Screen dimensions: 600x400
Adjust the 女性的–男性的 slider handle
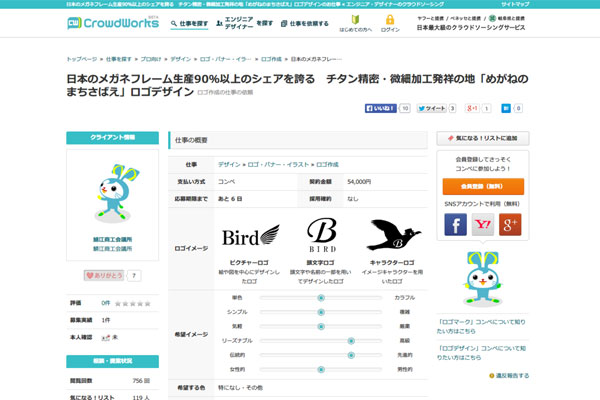coord(321,370)
